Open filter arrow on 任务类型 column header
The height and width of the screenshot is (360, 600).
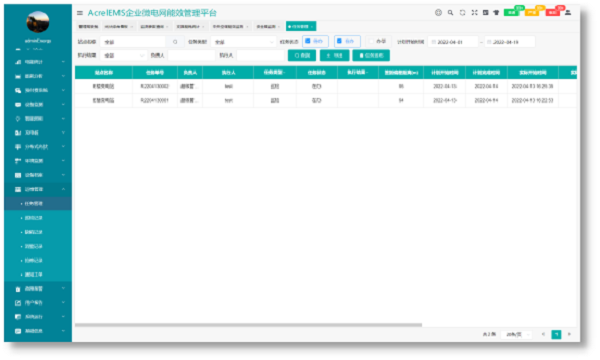tap(284, 72)
